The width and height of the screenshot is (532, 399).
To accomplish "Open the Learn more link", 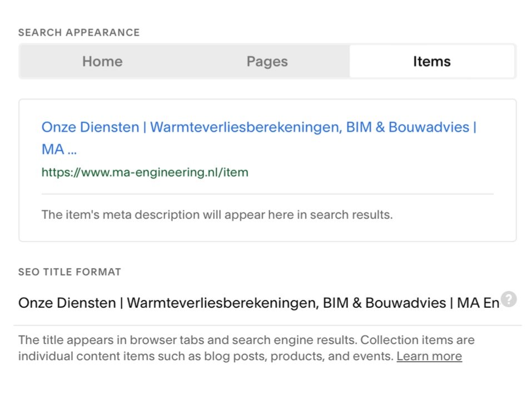I will (429, 356).
